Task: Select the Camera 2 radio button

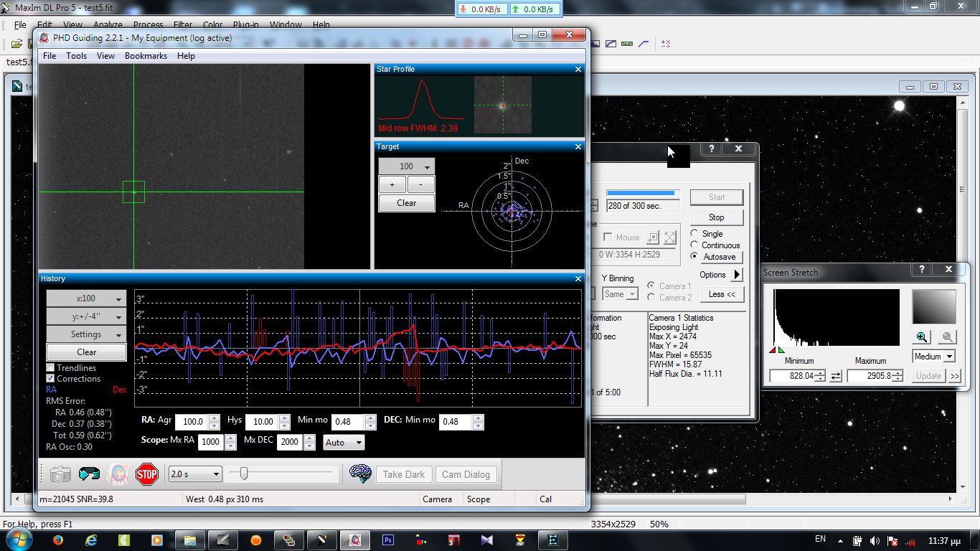Action: click(651, 297)
